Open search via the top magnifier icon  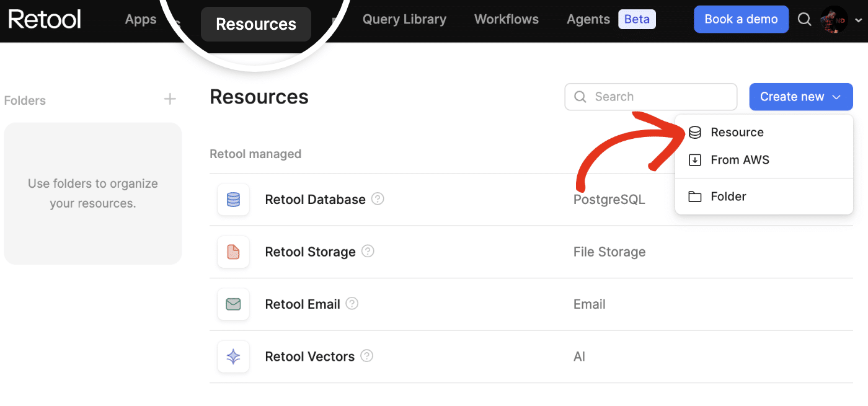tap(804, 19)
